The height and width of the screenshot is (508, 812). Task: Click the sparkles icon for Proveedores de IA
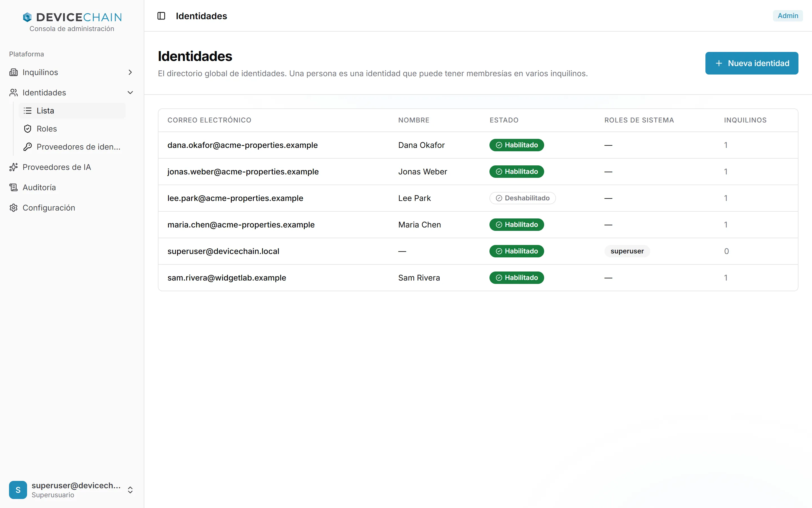pos(14,167)
